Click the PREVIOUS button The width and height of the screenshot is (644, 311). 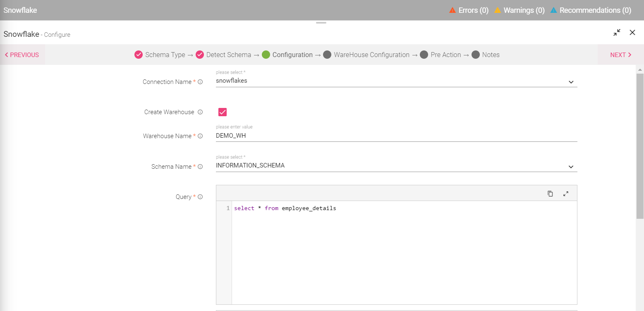click(22, 55)
